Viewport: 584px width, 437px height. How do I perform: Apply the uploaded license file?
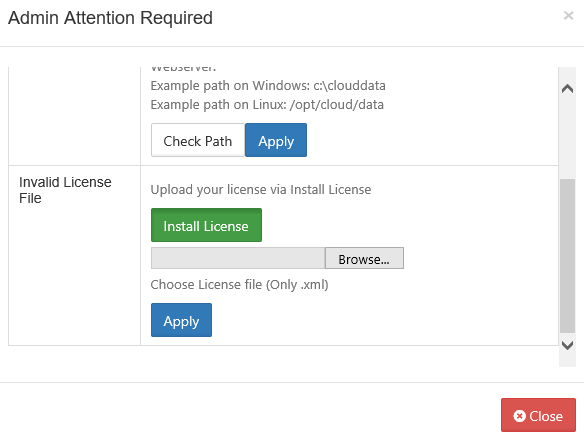(x=181, y=320)
